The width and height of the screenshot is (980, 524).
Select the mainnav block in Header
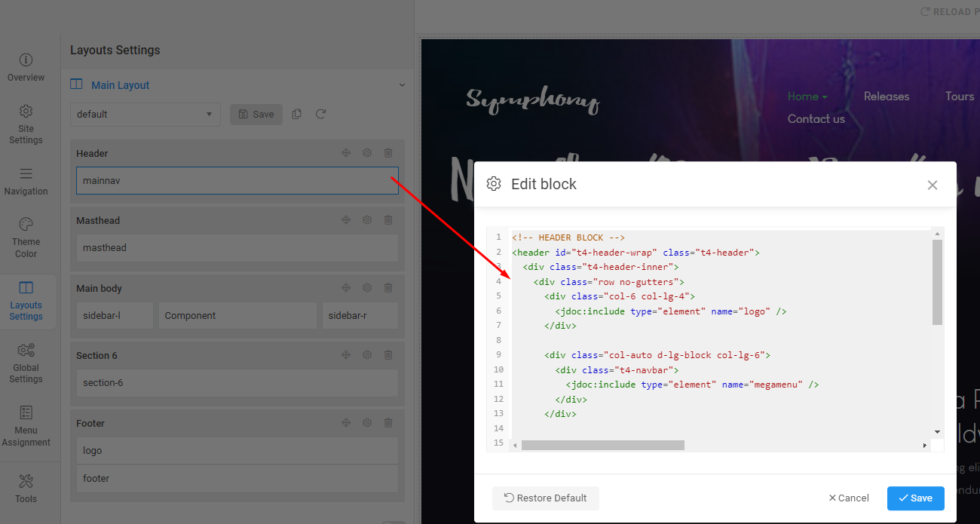pyautogui.click(x=237, y=181)
